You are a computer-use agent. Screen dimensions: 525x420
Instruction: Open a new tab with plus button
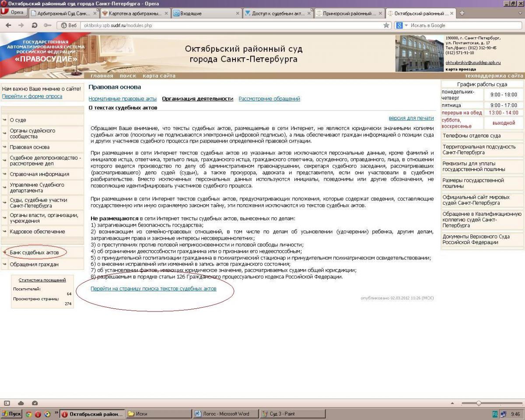[462, 13]
